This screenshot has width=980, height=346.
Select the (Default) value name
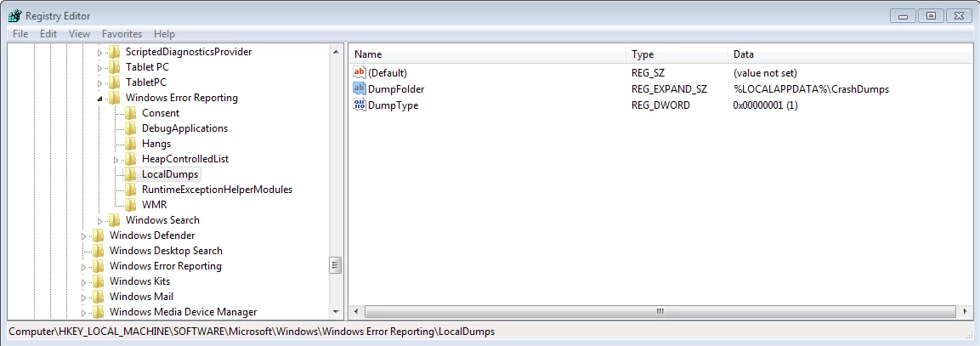coord(388,72)
